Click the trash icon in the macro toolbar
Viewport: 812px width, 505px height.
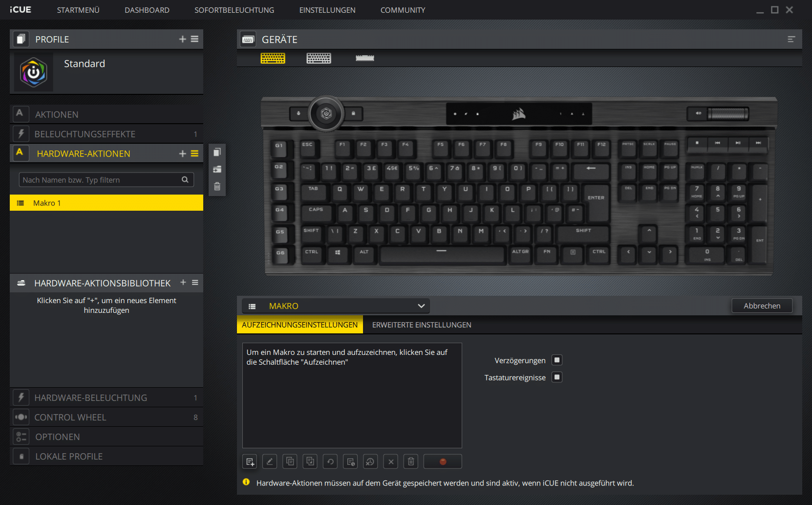pos(411,461)
